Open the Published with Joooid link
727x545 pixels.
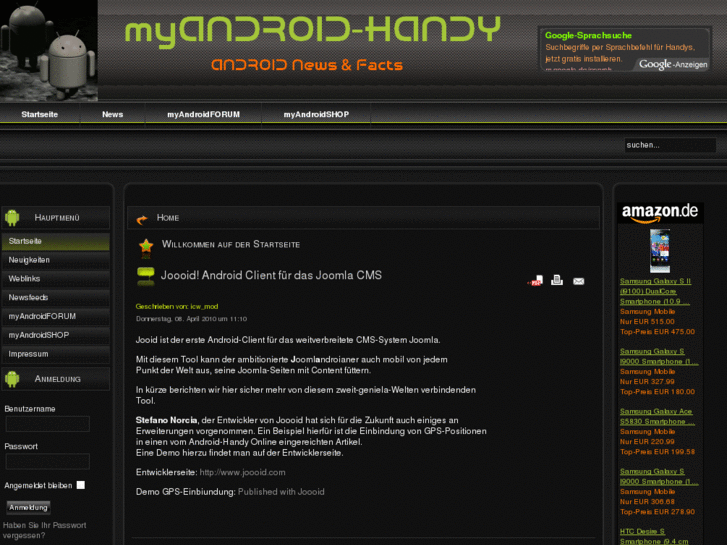click(x=281, y=492)
